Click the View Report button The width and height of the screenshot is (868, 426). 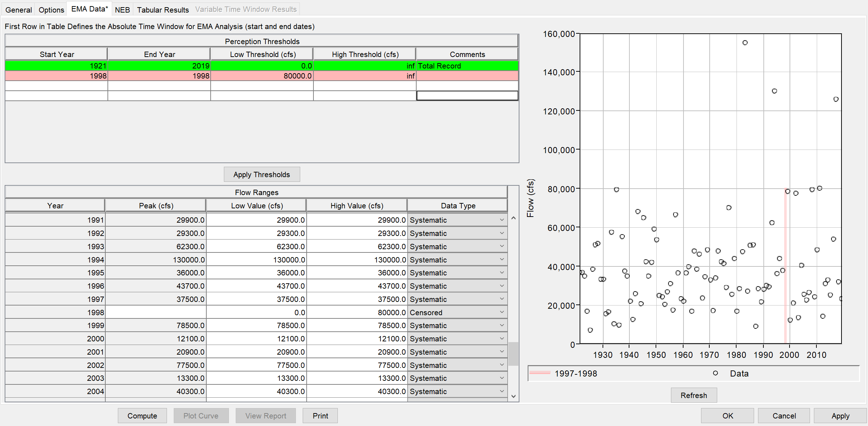[x=265, y=416]
